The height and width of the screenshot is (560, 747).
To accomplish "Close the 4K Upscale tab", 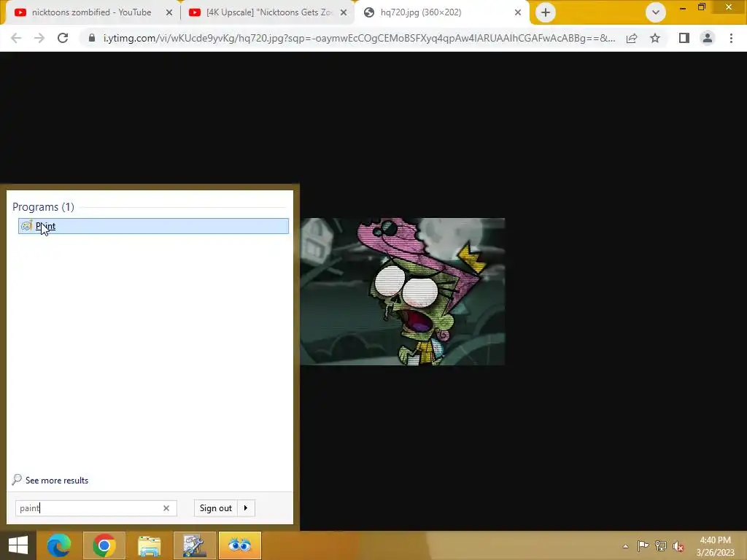I will (344, 12).
